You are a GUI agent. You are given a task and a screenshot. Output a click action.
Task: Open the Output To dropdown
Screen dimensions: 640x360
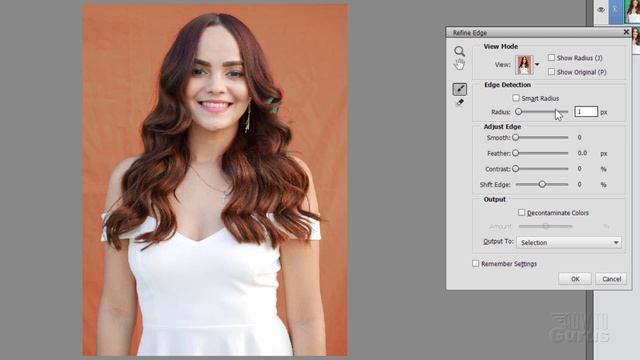point(569,242)
